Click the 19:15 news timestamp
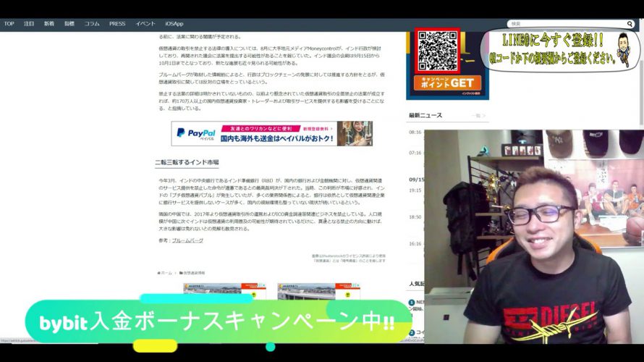This screenshot has height=362, width=644. coord(415,190)
